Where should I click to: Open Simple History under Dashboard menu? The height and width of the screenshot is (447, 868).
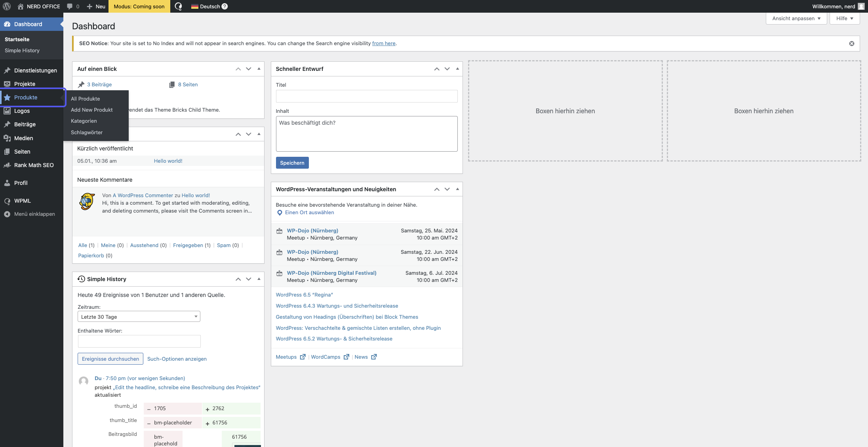[22, 50]
